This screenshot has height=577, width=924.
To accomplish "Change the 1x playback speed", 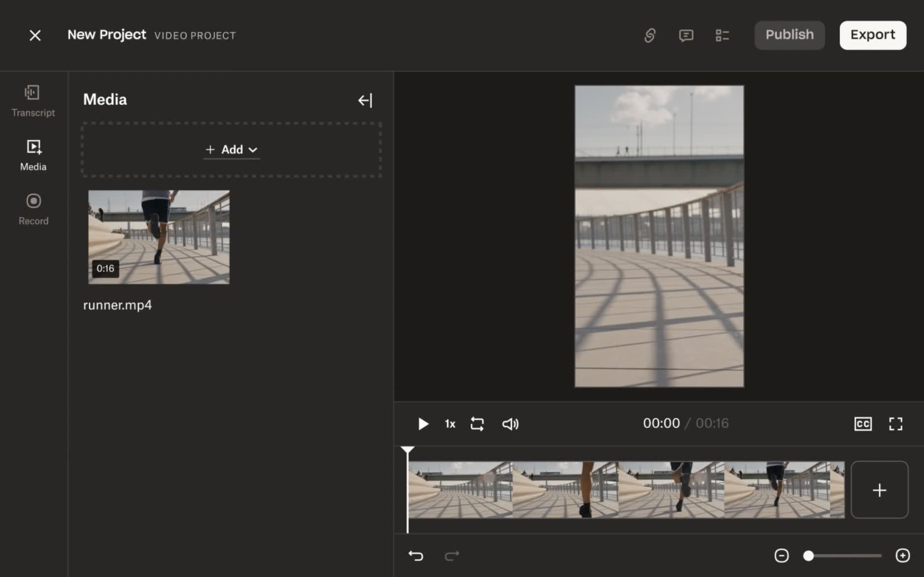I will [x=450, y=424].
